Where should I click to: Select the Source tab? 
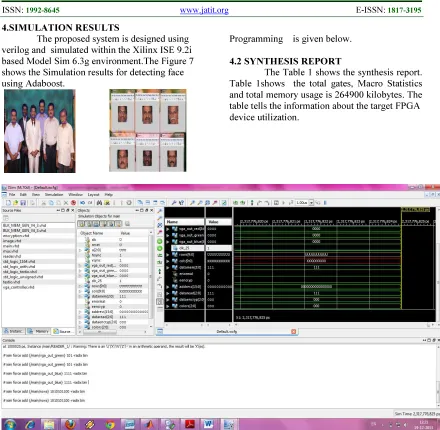coord(62,331)
